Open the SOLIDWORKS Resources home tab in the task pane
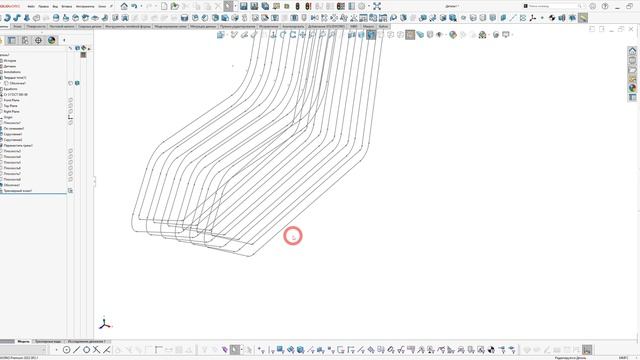The height and width of the screenshot is (360, 640). tap(632, 51)
